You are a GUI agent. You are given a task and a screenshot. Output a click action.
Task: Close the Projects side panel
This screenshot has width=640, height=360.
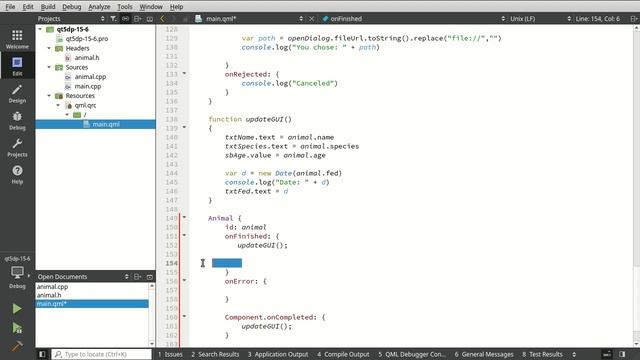(150, 18)
